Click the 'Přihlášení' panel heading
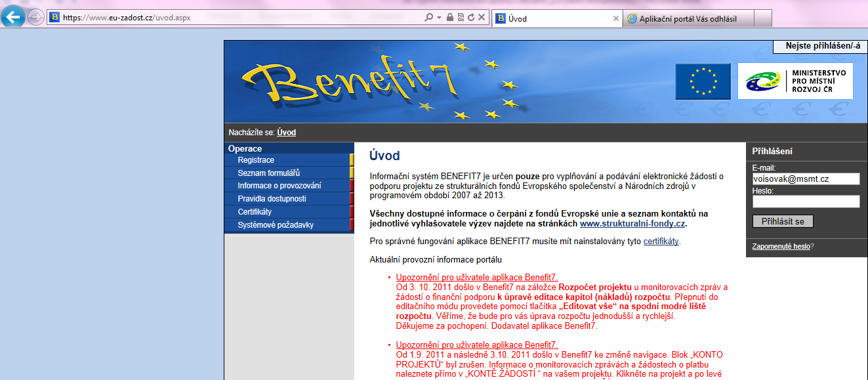 [x=772, y=152]
